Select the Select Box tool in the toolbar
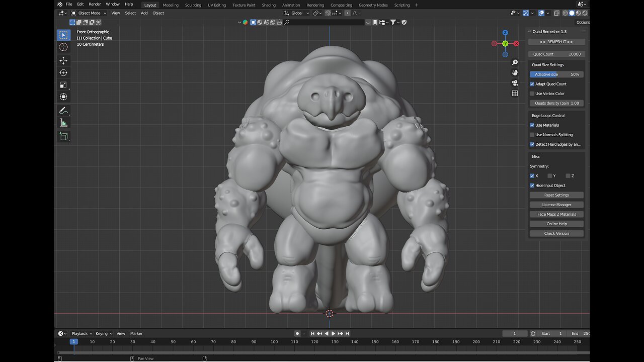The height and width of the screenshot is (362, 644). click(x=63, y=35)
